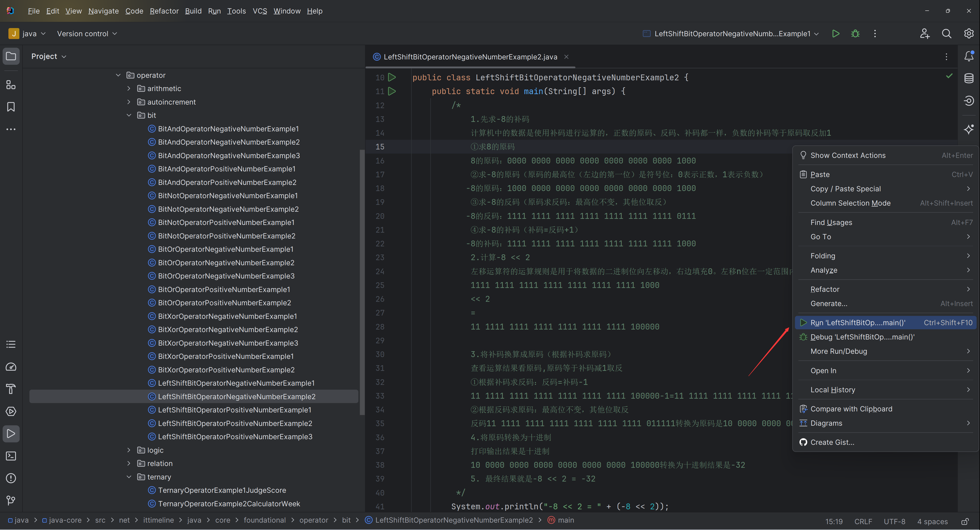Image resolution: width=980 pixels, height=530 pixels.
Task: Open the AI Assistant sparkle icon
Action: [x=969, y=129]
